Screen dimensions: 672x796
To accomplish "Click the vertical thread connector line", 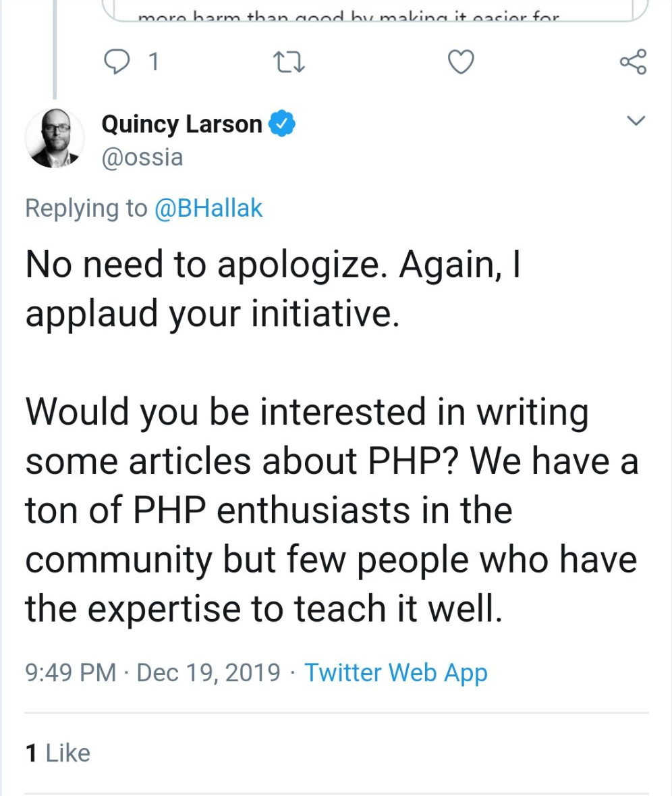I will coord(55,47).
